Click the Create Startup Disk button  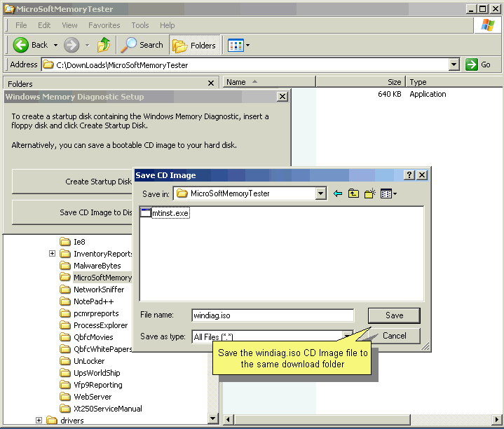tap(72, 182)
